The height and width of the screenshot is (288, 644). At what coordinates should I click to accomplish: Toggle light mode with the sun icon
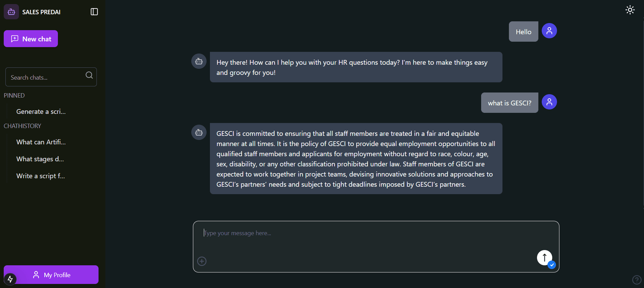[x=630, y=10]
